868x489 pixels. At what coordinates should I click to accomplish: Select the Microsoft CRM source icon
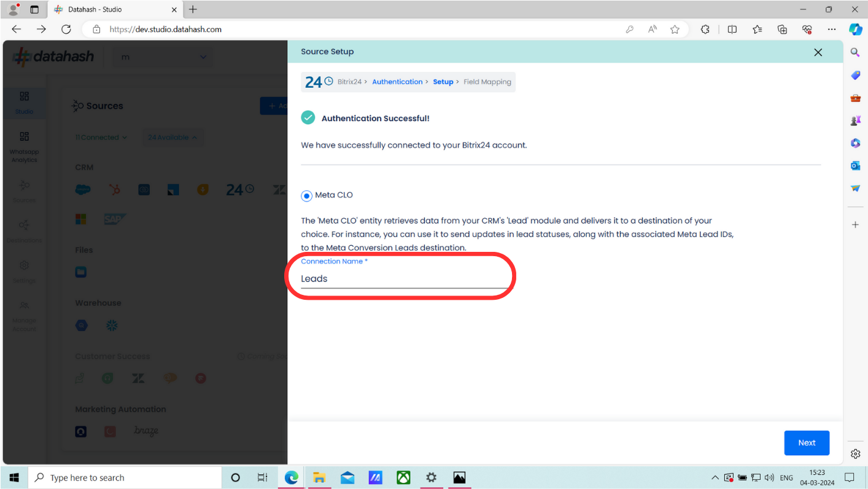tap(81, 219)
